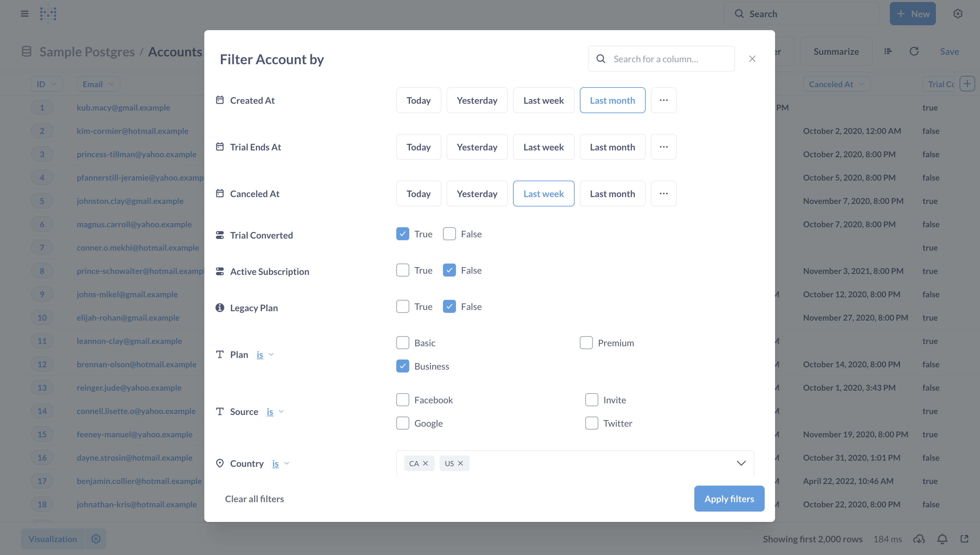Click Apply filters button
980x555 pixels.
click(x=729, y=498)
